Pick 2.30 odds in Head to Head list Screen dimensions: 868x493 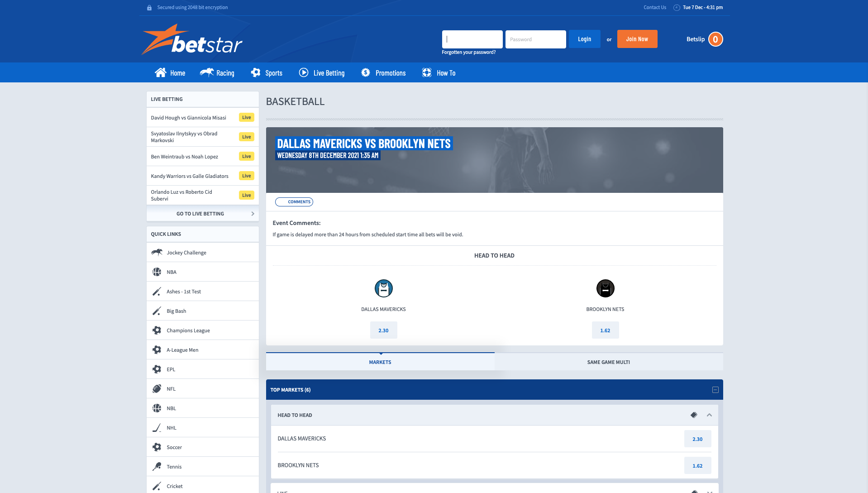(697, 439)
